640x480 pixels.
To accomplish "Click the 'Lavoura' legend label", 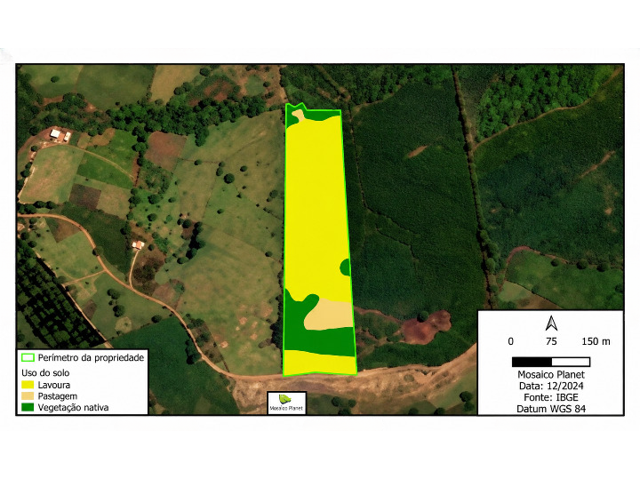I will tap(54, 385).
